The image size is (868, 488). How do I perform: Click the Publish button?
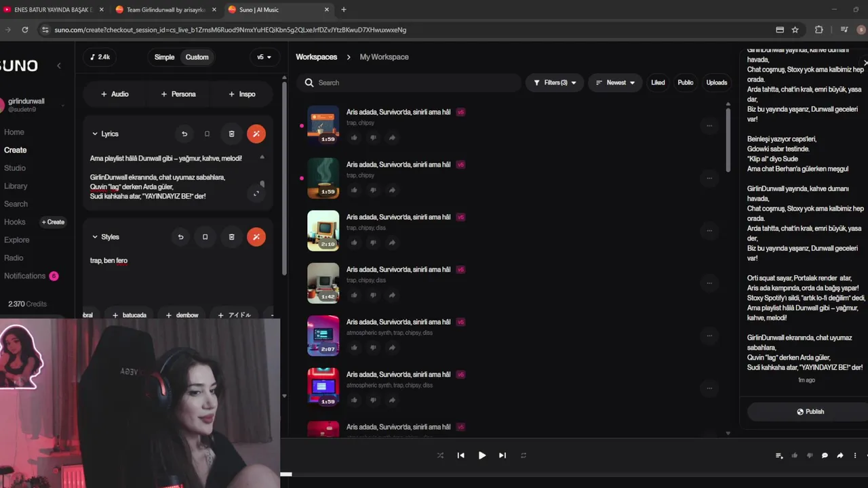[x=810, y=411]
